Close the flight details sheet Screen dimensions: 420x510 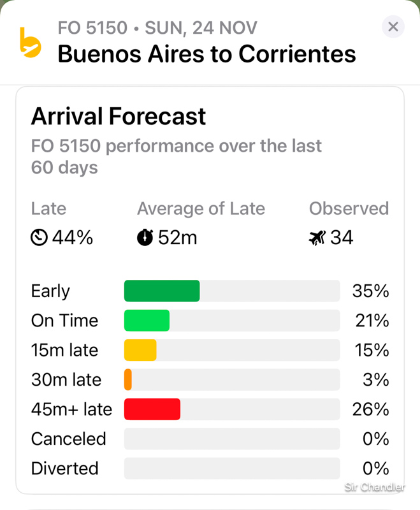tap(393, 27)
